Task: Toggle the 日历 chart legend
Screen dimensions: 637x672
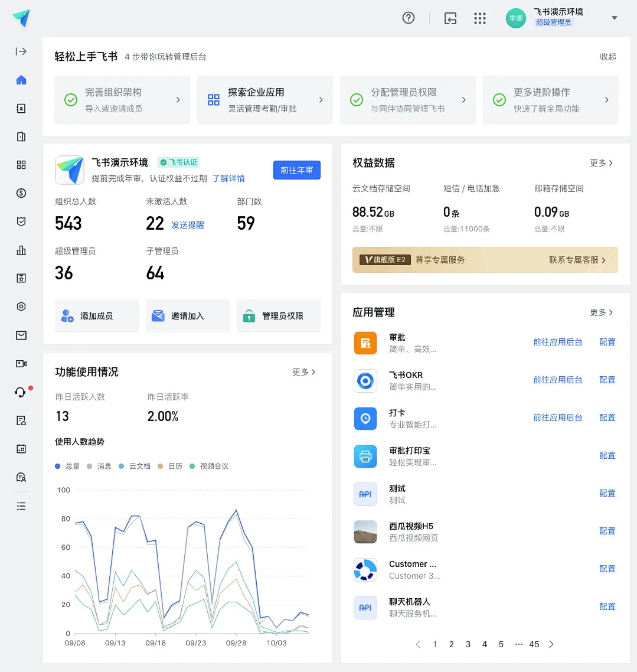Action: [170, 467]
